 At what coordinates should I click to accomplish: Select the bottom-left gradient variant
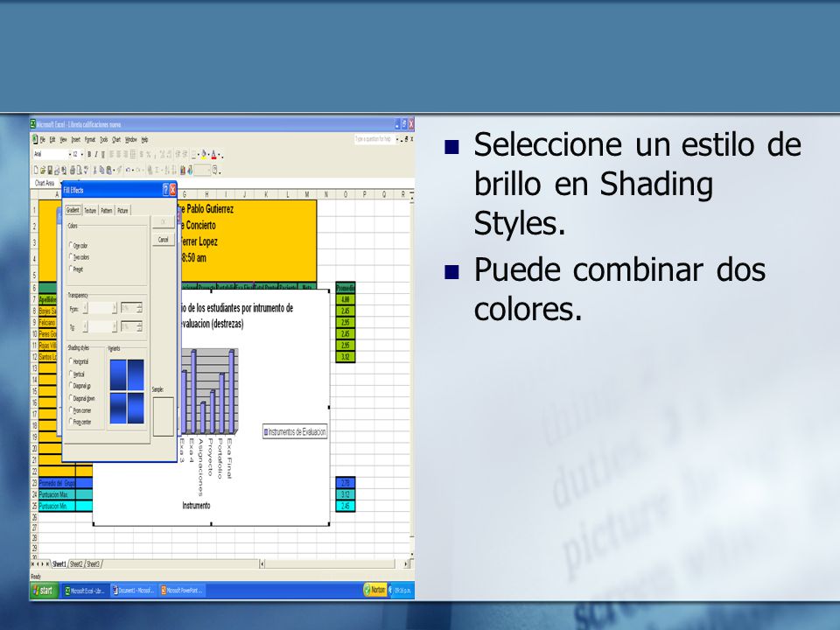(x=118, y=409)
